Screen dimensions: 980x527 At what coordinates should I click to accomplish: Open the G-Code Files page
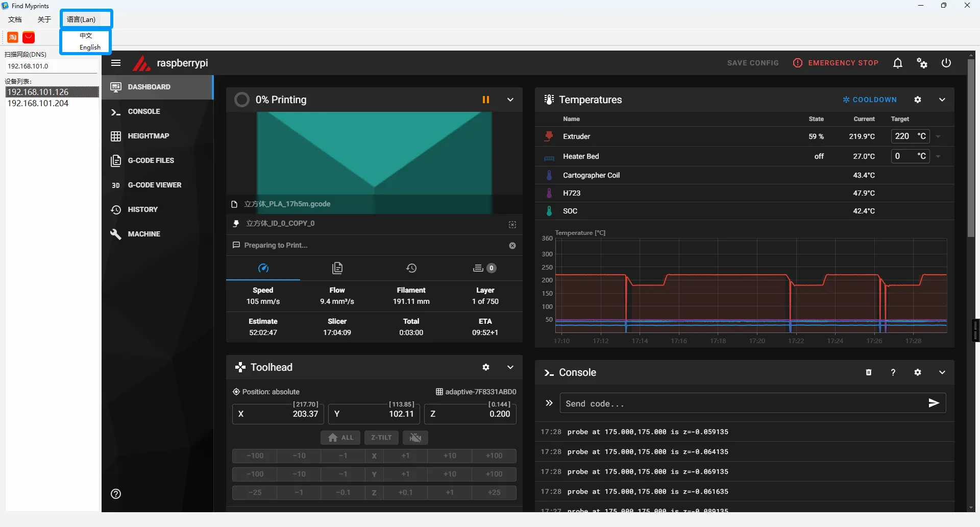tap(151, 160)
